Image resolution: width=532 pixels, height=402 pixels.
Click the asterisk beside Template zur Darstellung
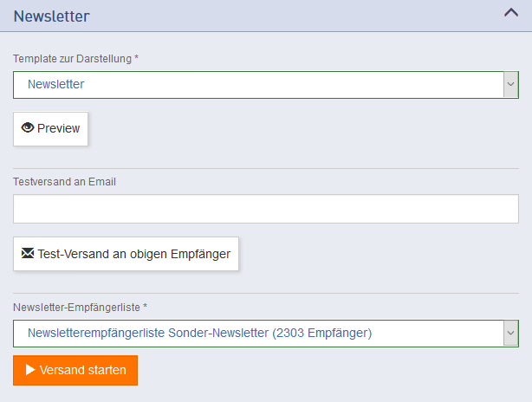click(x=137, y=58)
